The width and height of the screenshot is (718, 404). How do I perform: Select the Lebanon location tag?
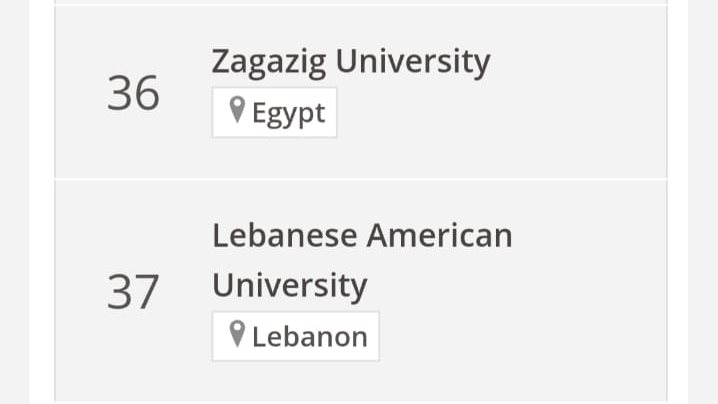pyautogui.click(x=295, y=336)
